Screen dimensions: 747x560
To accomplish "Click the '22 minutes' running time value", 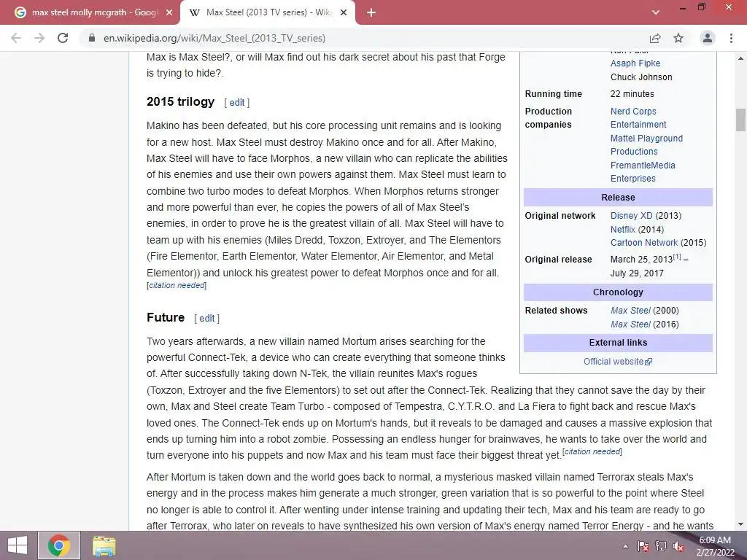I will [x=632, y=94].
